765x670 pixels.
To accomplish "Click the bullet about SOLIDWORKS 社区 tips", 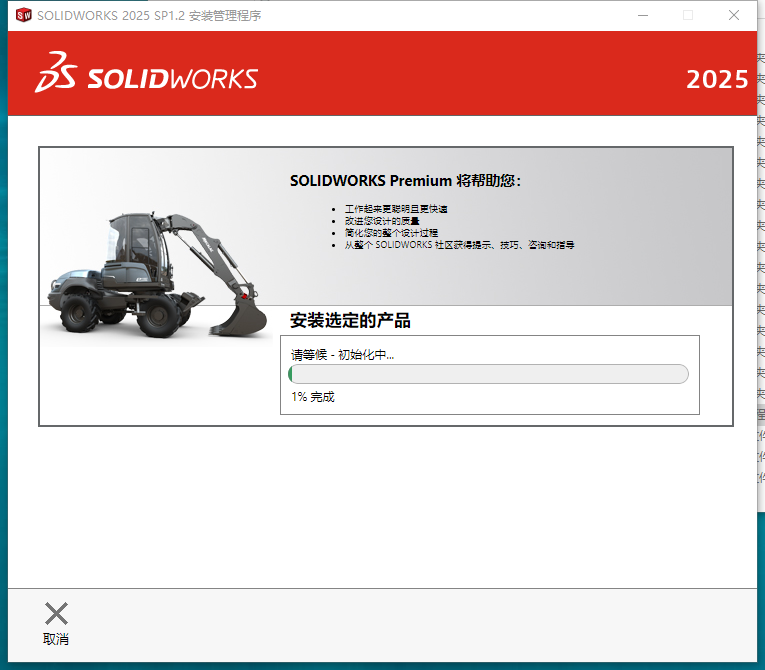I will pos(460,245).
